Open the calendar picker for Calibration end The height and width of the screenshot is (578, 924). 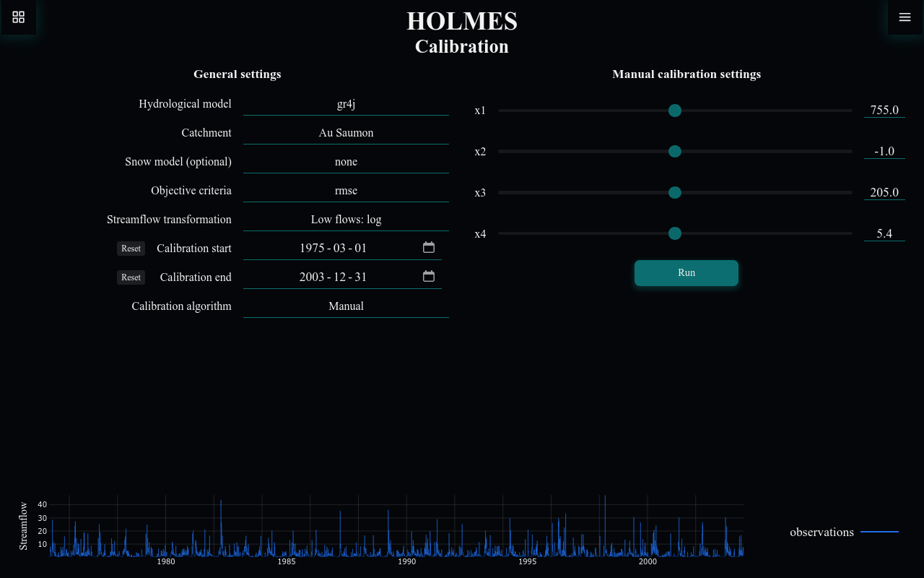click(x=428, y=275)
